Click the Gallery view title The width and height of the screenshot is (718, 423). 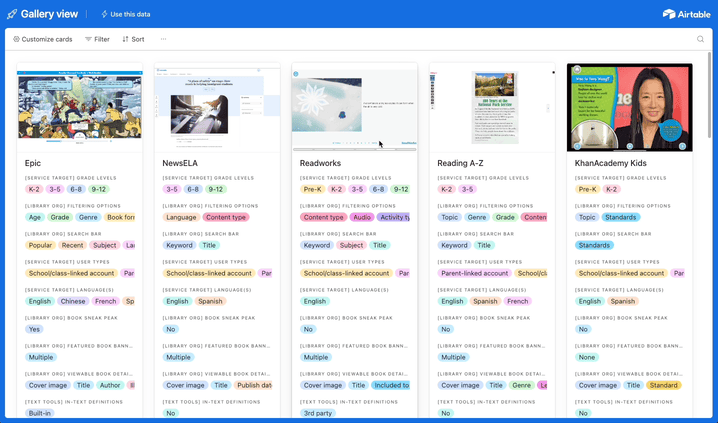pos(49,14)
